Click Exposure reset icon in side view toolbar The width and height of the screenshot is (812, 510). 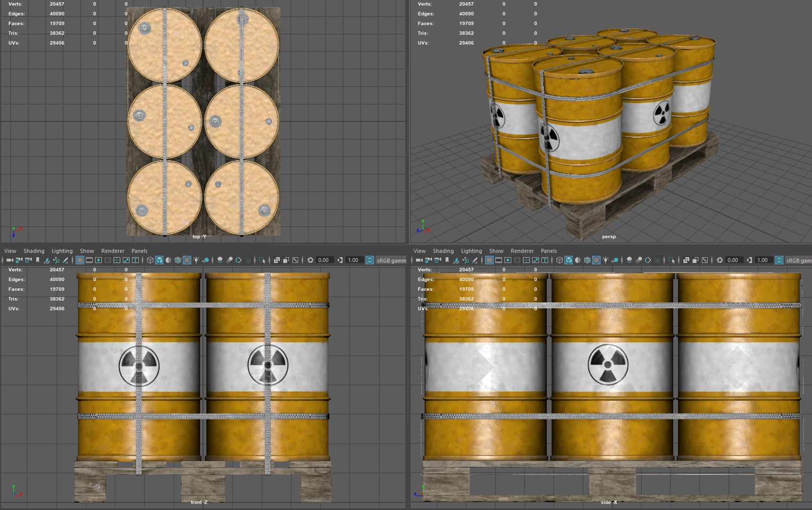click(720, 260)
